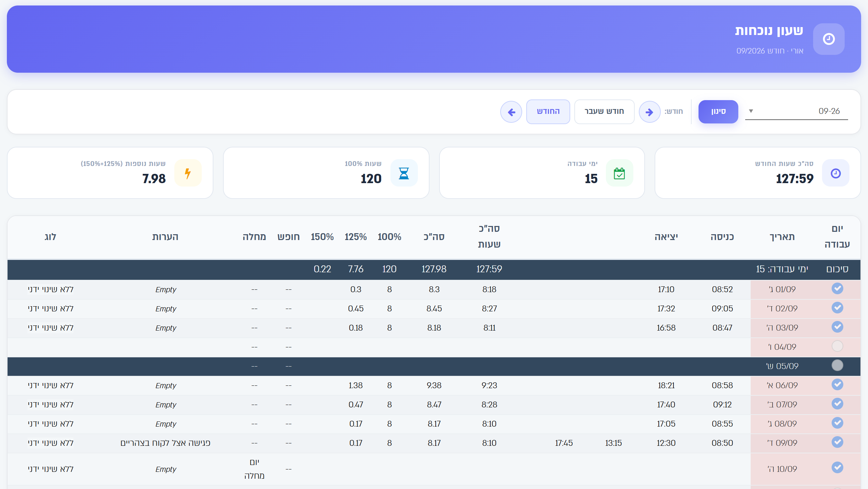This screenshot has height=489, width=868.
Task: Click entry time 08:52 for 01/09
Action: click(x=722, y=289)
